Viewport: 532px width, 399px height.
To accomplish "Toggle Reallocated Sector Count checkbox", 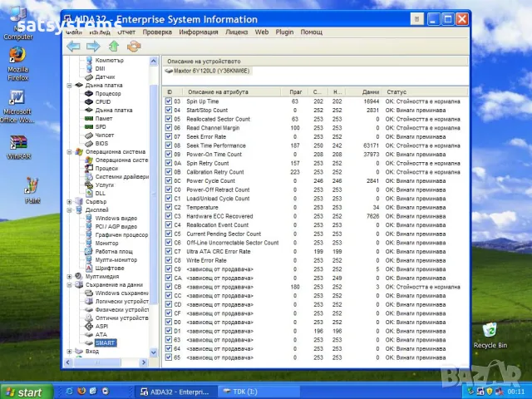I will coord(169,119).
